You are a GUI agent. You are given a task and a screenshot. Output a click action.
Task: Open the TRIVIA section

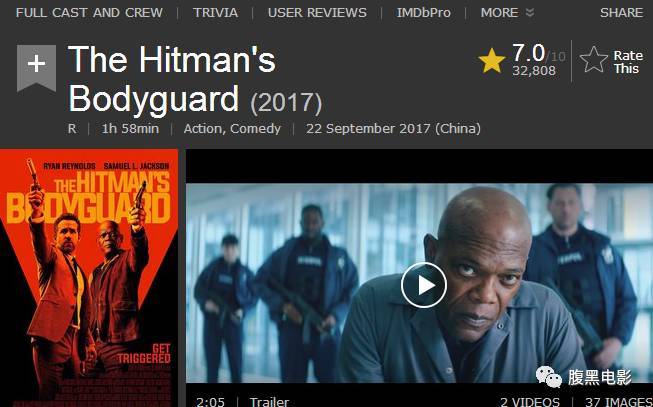215,12
